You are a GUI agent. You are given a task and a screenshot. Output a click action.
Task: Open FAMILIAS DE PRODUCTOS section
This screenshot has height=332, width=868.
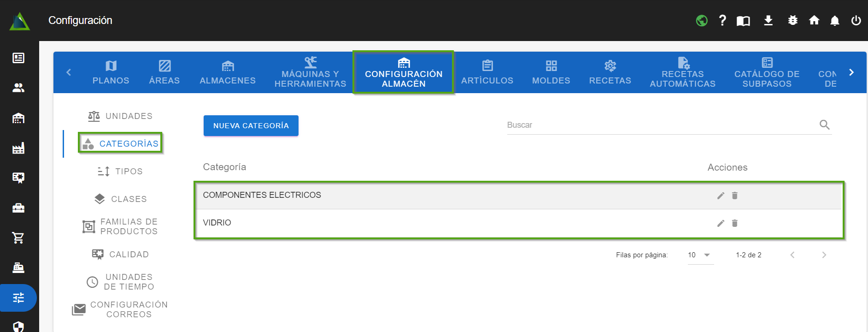tap(120, 226)
